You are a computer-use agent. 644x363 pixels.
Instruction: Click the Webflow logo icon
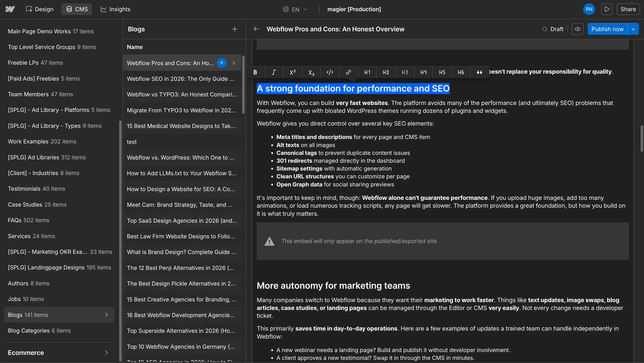[10, 9]
